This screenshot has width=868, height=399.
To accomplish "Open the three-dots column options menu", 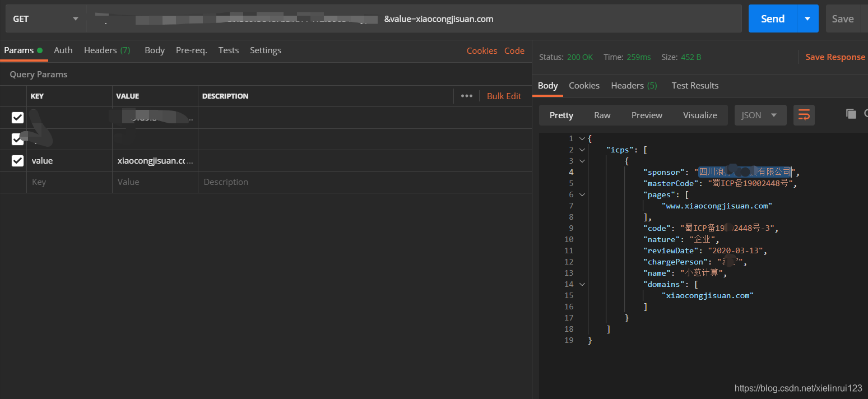I will click(467, 96).
